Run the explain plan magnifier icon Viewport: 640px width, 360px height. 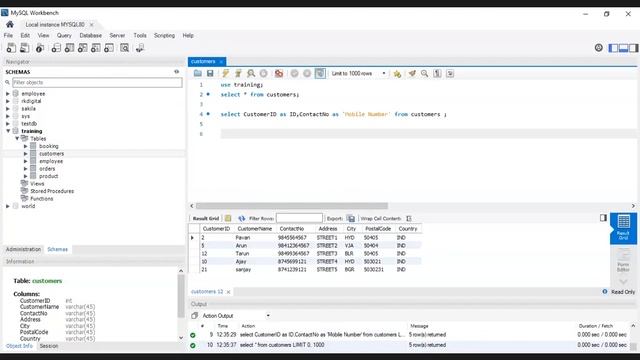tap(251, 73)
